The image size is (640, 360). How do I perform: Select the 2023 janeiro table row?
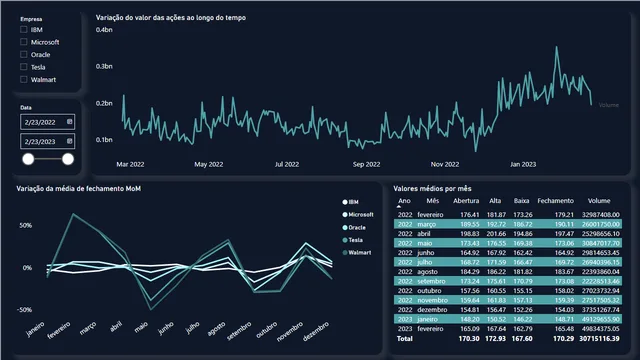coord(508,319)
